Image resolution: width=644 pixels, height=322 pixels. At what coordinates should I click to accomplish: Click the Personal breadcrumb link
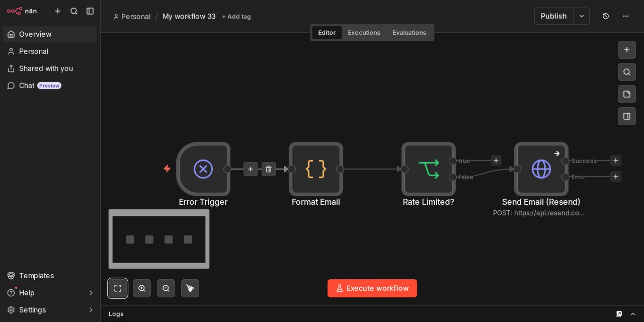click(132, 17)
